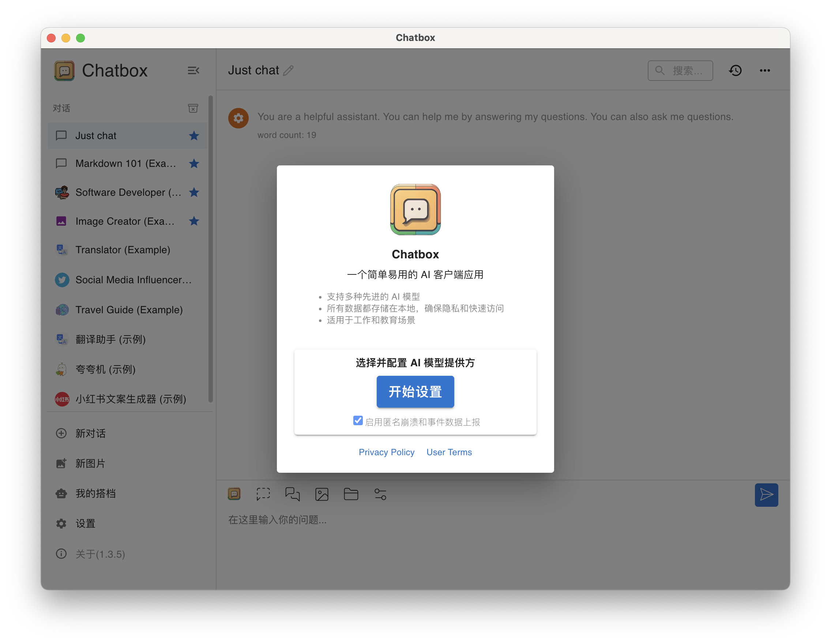Image resolution: width=831 pixels, height=644 pixels.
Task: Open the Privacy Policy link
Action: tap(387, 452)
